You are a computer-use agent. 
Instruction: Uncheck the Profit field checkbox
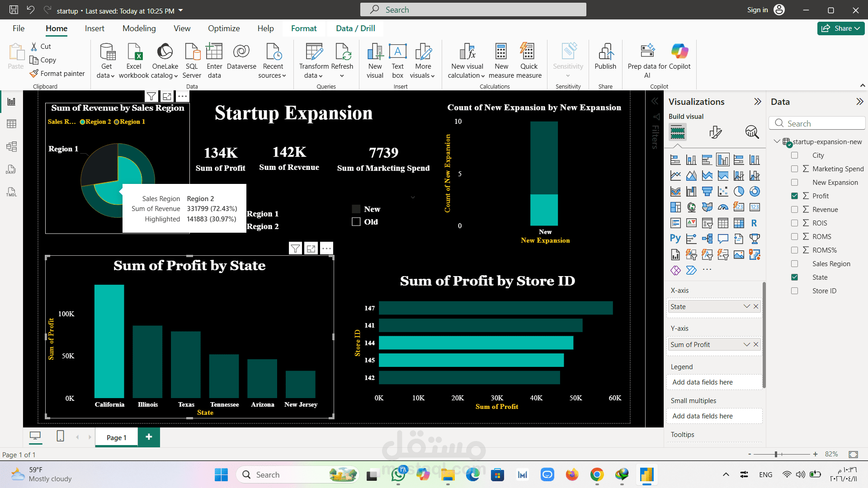point(794,196)
